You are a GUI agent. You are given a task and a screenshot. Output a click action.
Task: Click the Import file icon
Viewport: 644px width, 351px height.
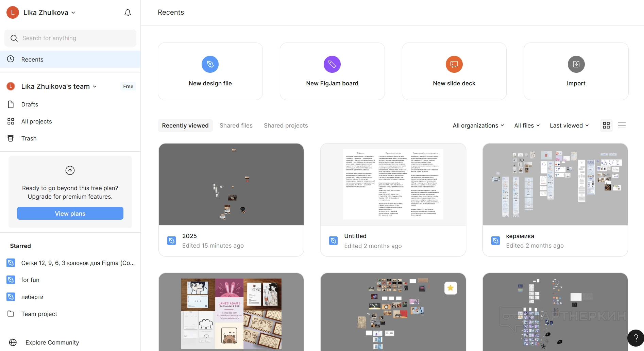tap(576, 64)
